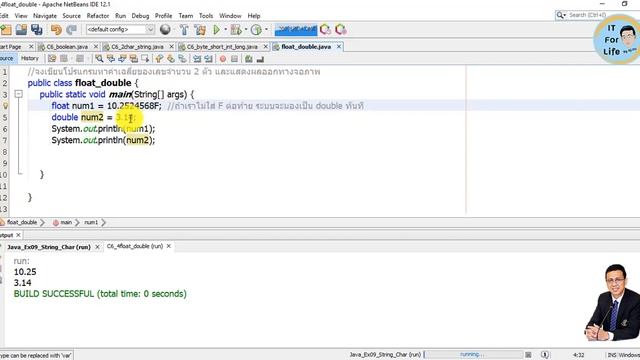Viewport: 640px width, 360px height.
Task: Click the blue memory usage bar
Action: coord(296,29)
